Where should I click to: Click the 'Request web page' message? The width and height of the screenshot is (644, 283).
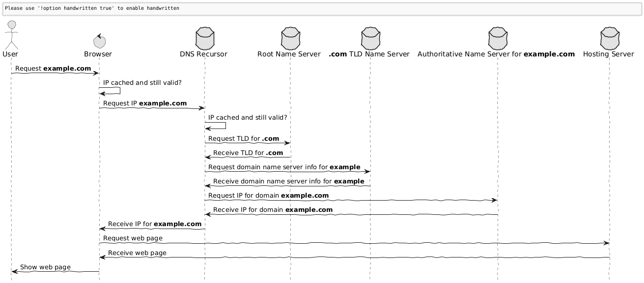coord(133,238)
